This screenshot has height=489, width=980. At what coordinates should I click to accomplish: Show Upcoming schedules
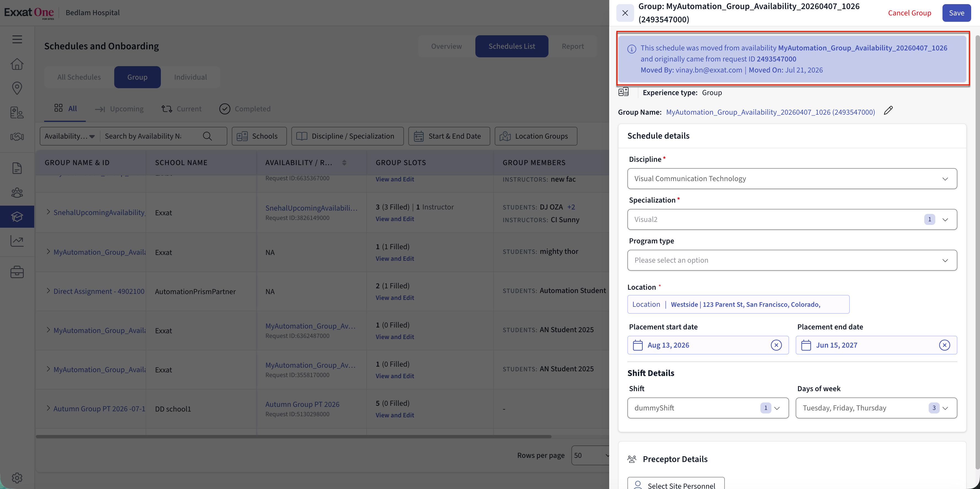[119, 109]
